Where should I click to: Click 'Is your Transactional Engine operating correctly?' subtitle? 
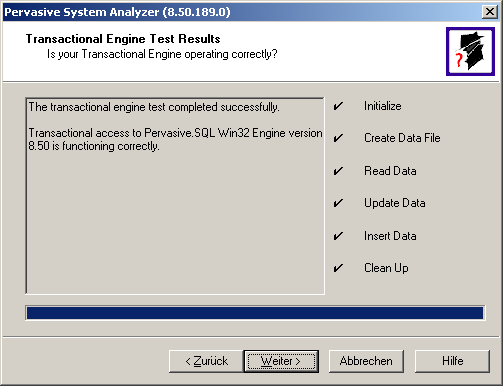point(162,54)
